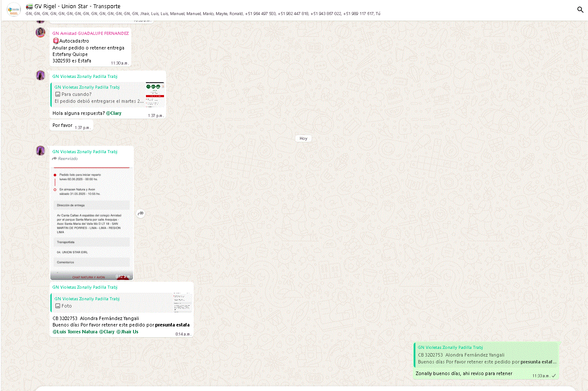Click the 'Hoy' date separator
The width and height of the screenshot is (588, 391).
coord(303,139)
